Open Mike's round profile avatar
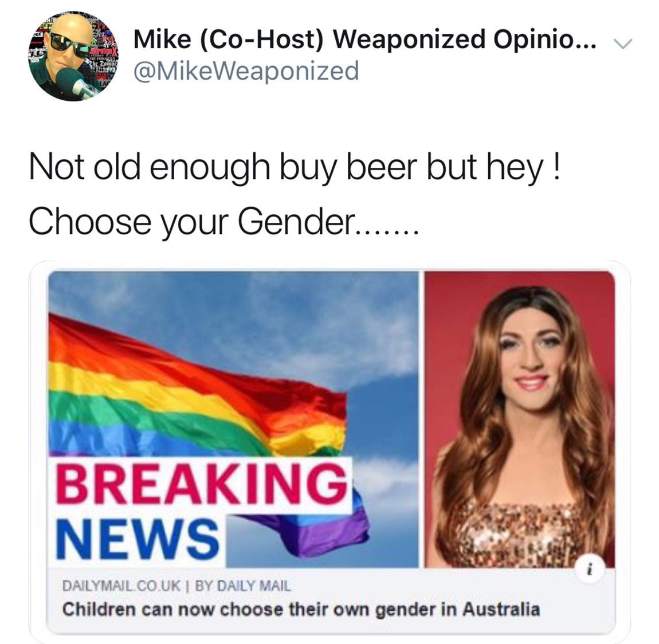 pos(73,56)
